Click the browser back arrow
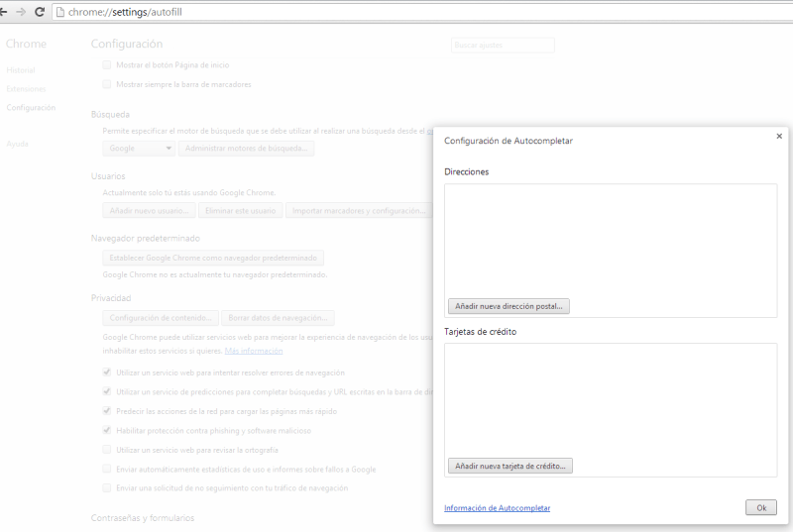The image size is (793, 532). coord(6,12)
